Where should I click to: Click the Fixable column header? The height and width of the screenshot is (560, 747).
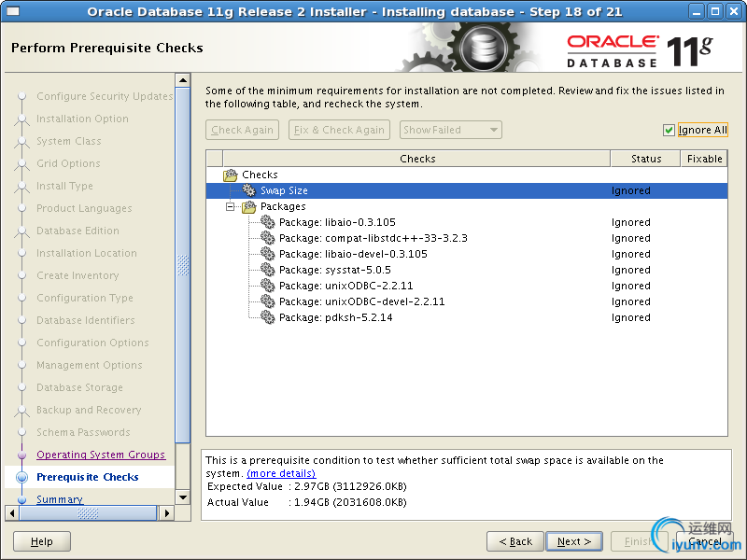pos(704,159)
